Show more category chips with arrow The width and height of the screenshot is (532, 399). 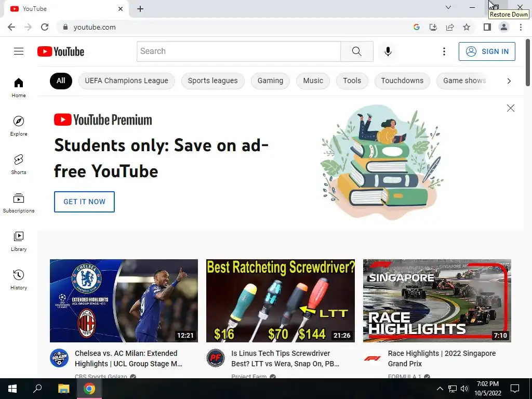(x=509, y=81)
